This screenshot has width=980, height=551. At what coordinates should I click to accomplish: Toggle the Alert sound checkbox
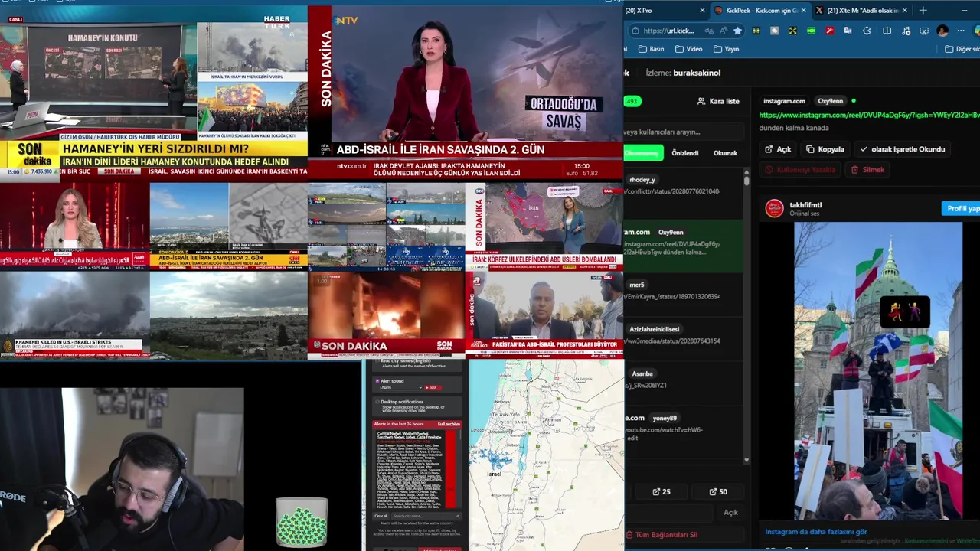coord(377,380)
